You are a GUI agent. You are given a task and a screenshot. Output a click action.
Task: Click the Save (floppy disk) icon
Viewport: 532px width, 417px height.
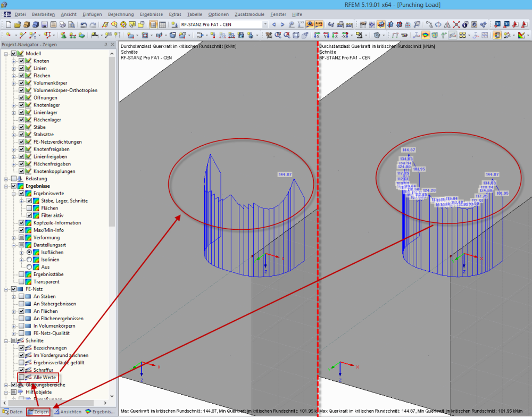point(45,24)
